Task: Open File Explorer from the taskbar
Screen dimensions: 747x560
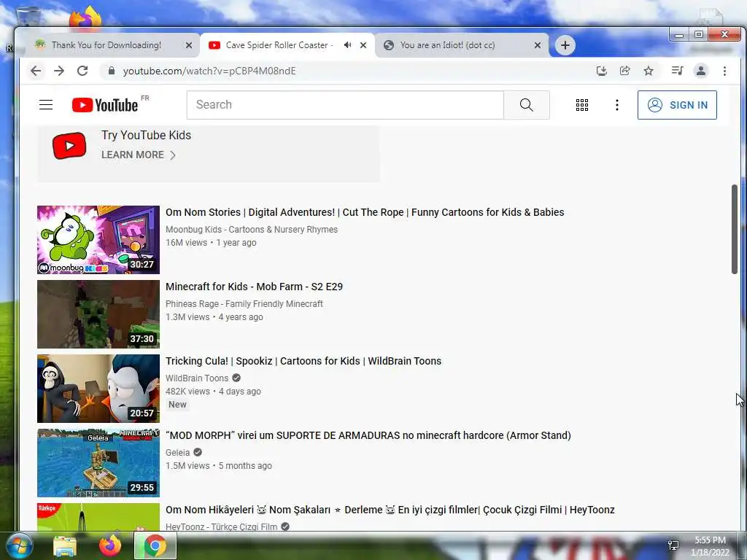Action: 65,546
